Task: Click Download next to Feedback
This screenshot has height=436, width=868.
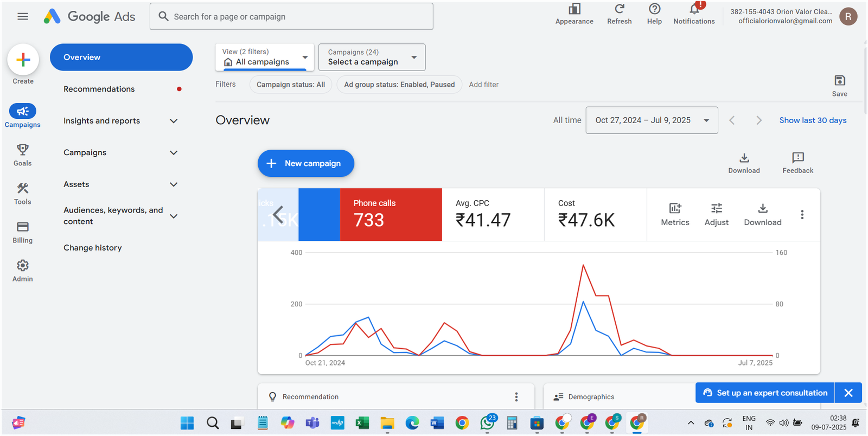Action: 744,163
